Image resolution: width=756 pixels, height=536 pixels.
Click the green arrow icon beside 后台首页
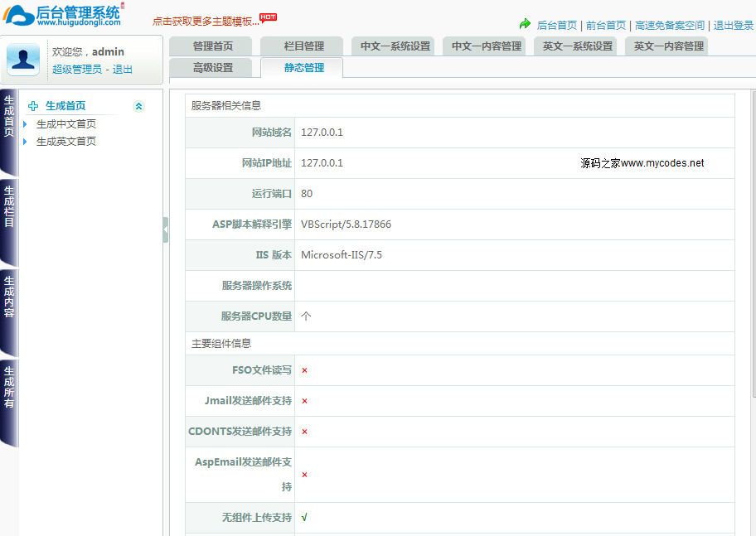click(525, 24)
